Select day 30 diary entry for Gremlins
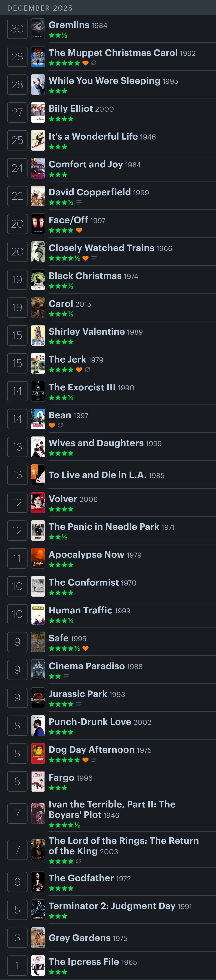The image size is (216, 980). pos(17,29)
